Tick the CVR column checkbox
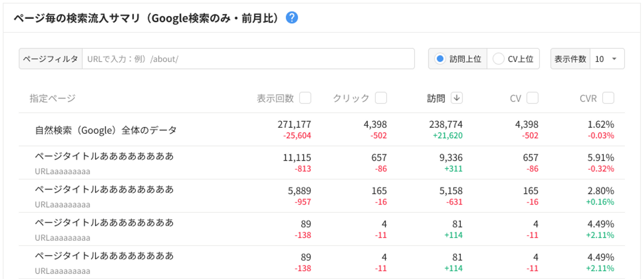The image size is (644, 279). [x=608, y=98]
